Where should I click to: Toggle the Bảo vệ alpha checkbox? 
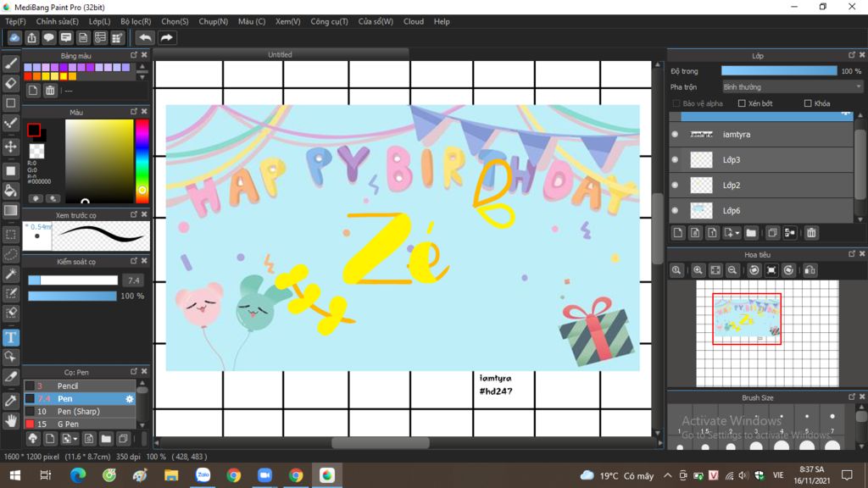pos(676,103)
